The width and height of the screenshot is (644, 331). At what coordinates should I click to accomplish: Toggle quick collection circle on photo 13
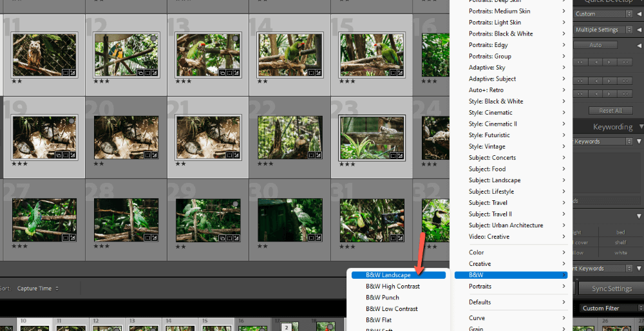pyautogui.click(x=235, y=38)
